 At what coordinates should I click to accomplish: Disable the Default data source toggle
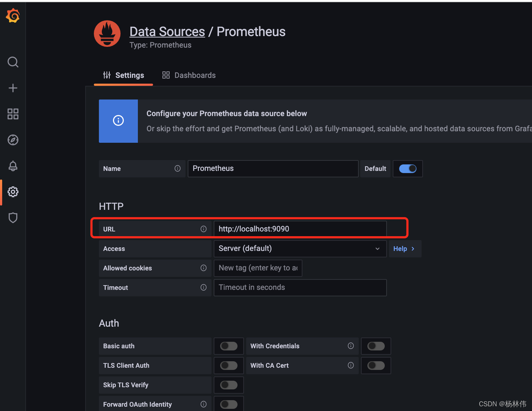(x=407, y=169)
